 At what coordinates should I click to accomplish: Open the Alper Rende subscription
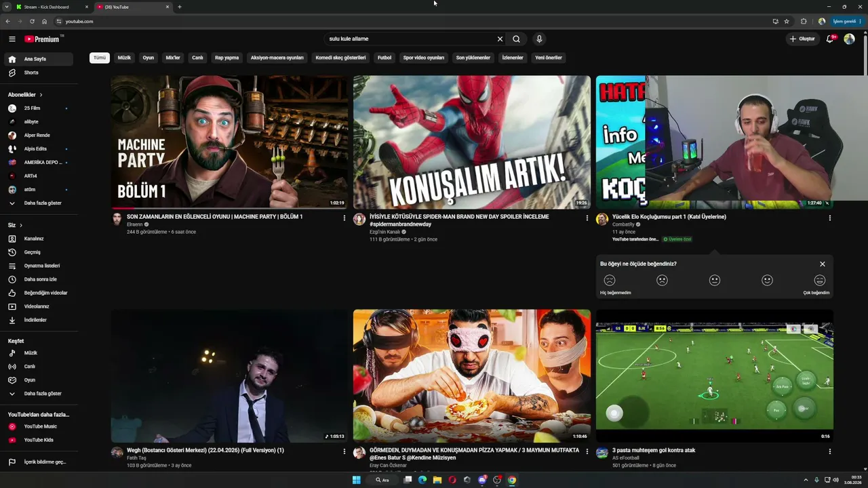click(x=39, y=136)
